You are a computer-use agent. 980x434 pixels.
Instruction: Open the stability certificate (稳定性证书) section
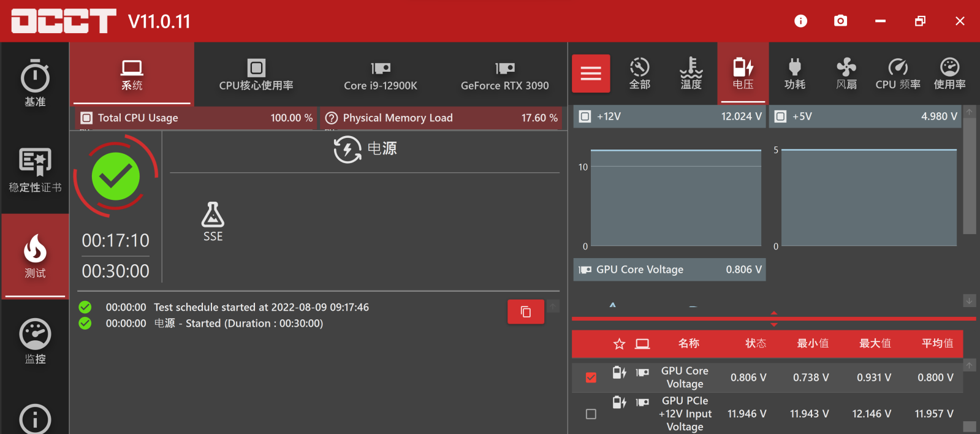coord(35,170)
